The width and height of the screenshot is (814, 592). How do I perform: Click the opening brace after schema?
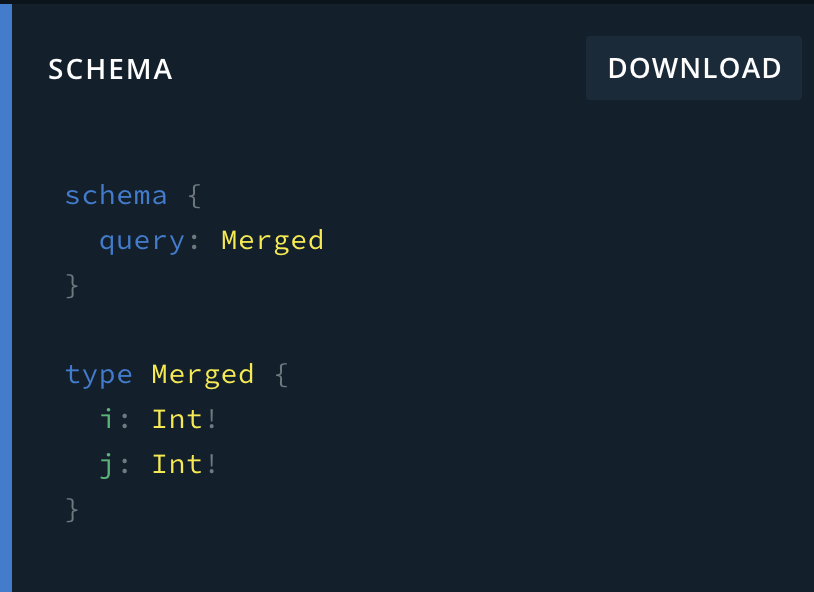tap(193, 195)
